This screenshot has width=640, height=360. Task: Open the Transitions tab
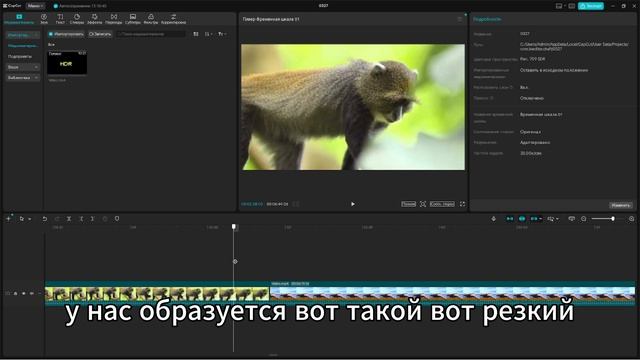coord(113,19)
